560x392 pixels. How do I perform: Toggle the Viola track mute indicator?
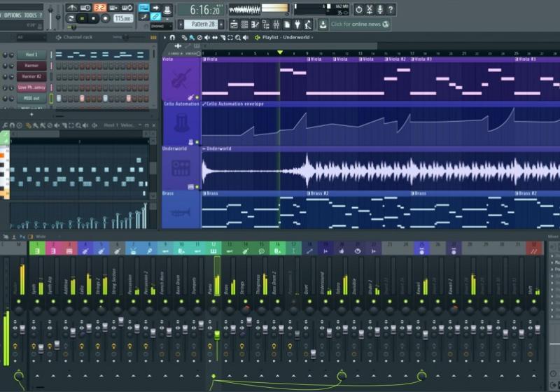click(197, 97)
